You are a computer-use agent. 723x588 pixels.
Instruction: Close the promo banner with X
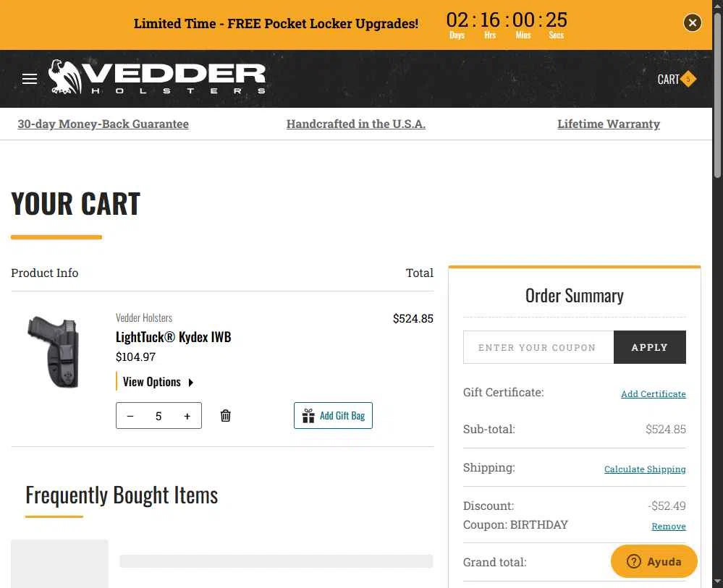[x=692, y=22]
